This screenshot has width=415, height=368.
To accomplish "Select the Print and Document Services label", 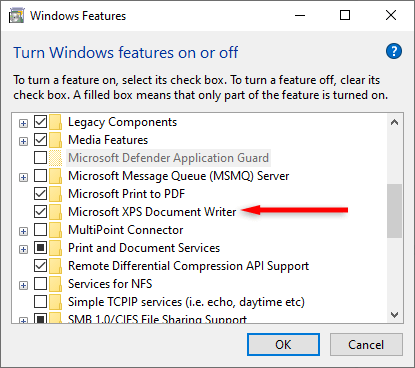I will (x=144, y=248).
